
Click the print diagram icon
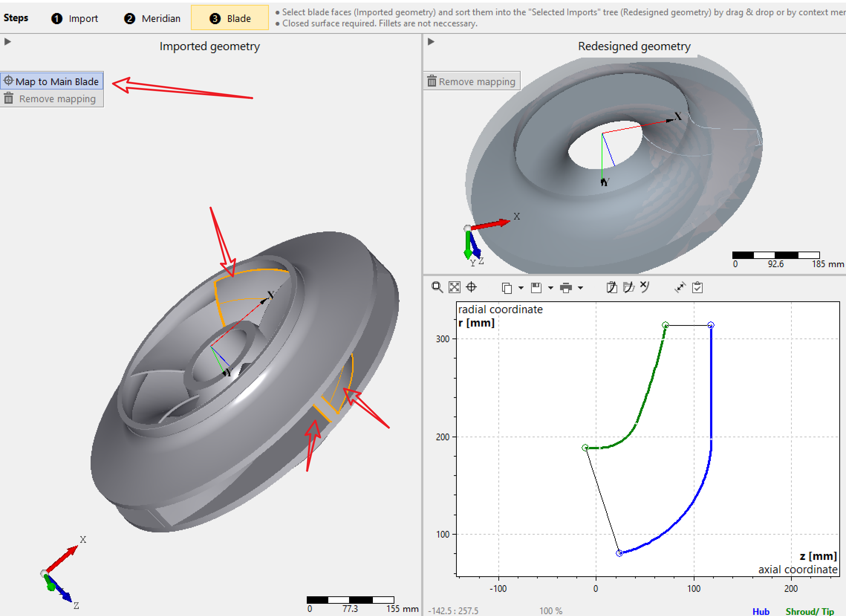[566, 288]
